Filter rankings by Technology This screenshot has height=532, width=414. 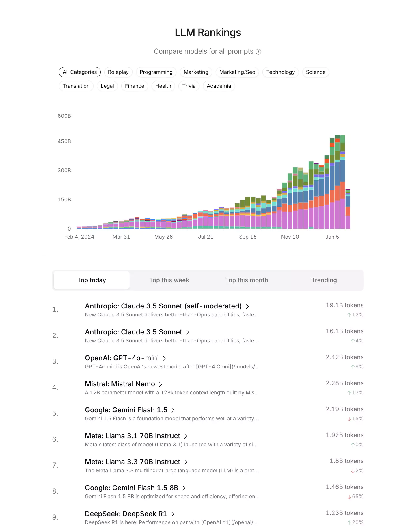click(281, 72)
